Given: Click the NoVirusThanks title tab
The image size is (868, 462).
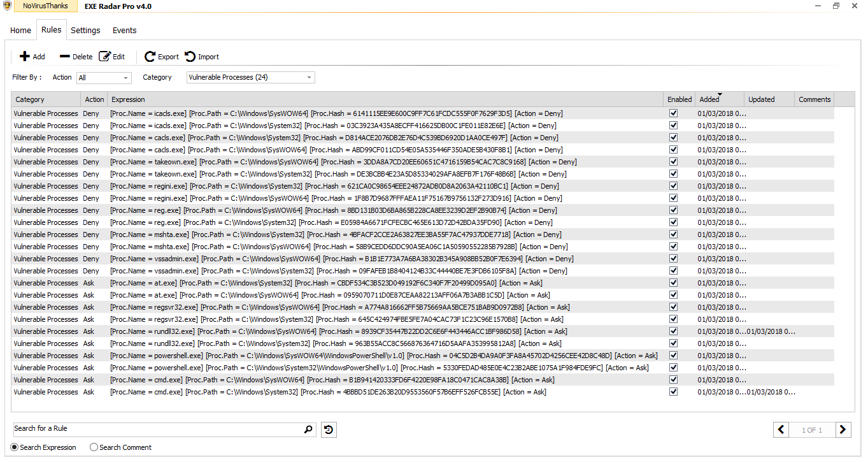Looking at the screenshot, I should [x=45, y=6].
